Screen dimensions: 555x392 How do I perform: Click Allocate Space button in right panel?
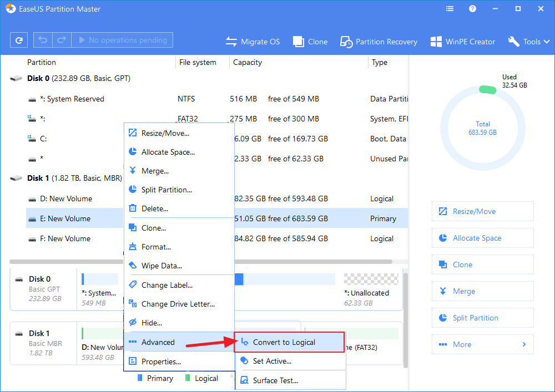pos(483,238)
